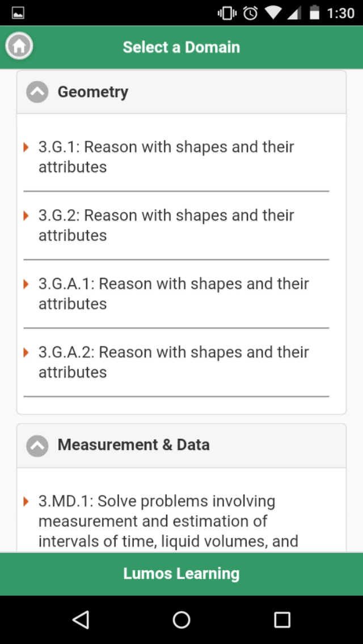Viewport: 363px width, 644px height.
Task: Select 3.G.A.2 Reason with shapes
Action: 174,362
